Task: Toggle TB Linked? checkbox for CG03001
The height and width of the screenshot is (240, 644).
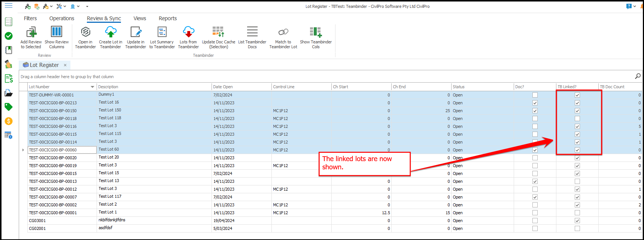Action: coord(577,221)
